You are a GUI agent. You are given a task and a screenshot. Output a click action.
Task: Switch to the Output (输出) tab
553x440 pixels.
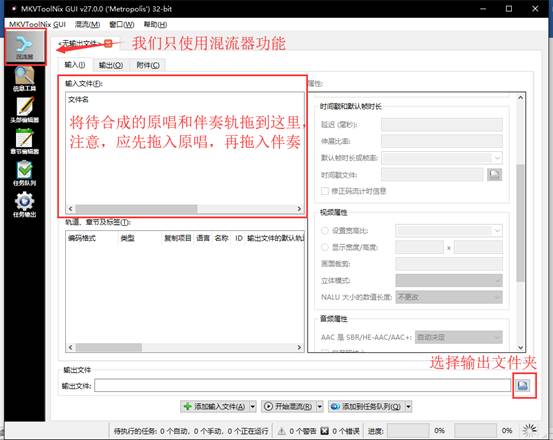[111, 65]
